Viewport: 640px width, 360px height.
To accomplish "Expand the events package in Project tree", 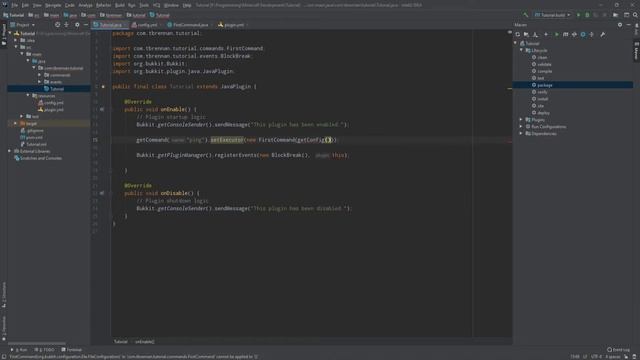I will pyautogui.click(x=40, y=82).
